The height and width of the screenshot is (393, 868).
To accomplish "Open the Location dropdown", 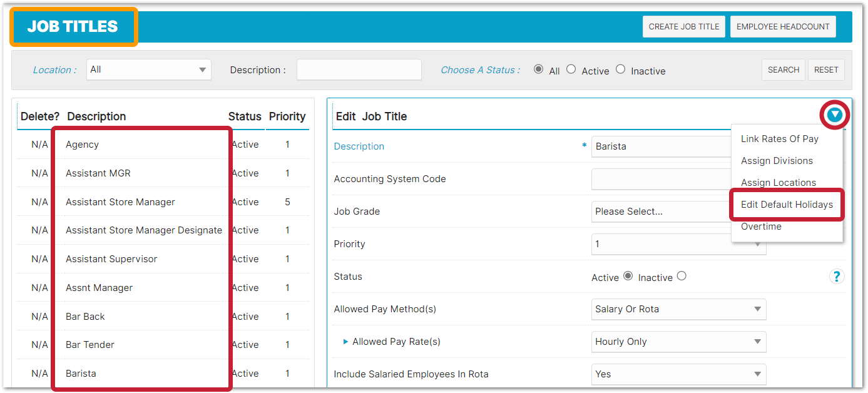I will pos(149,69).
